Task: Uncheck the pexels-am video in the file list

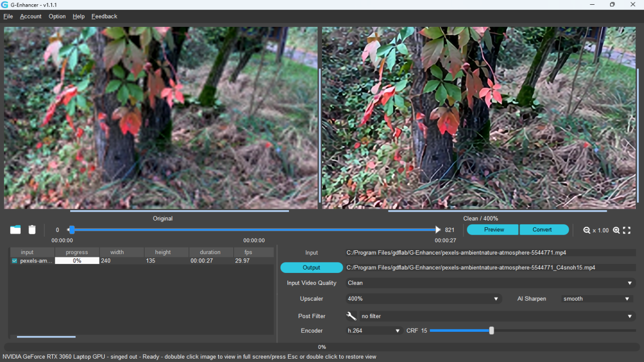Action: click(x=14, y=260)
